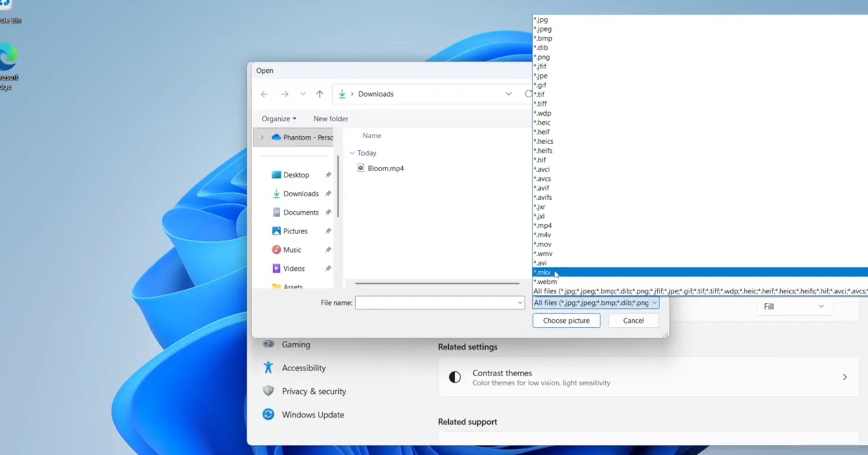
Task: Click the up one level arrow
Action: pyautogui.click(x=319, y=94)
